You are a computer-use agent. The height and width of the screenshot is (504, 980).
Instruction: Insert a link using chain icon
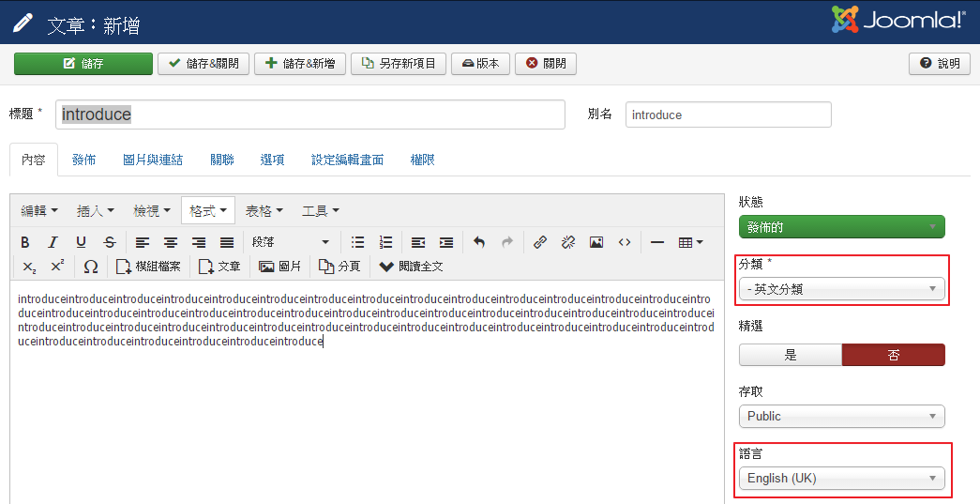click(539, 242)
